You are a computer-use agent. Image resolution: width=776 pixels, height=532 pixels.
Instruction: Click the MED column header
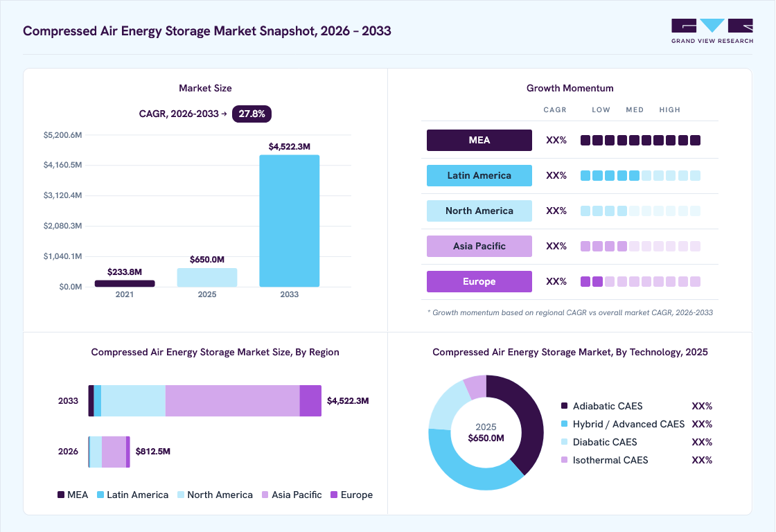click(635, 110)
